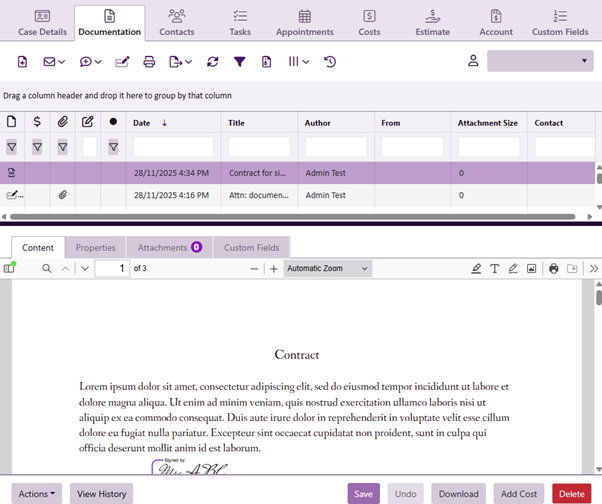
Task: Click the refresh icon in toolbar
Action: point(212,62)
